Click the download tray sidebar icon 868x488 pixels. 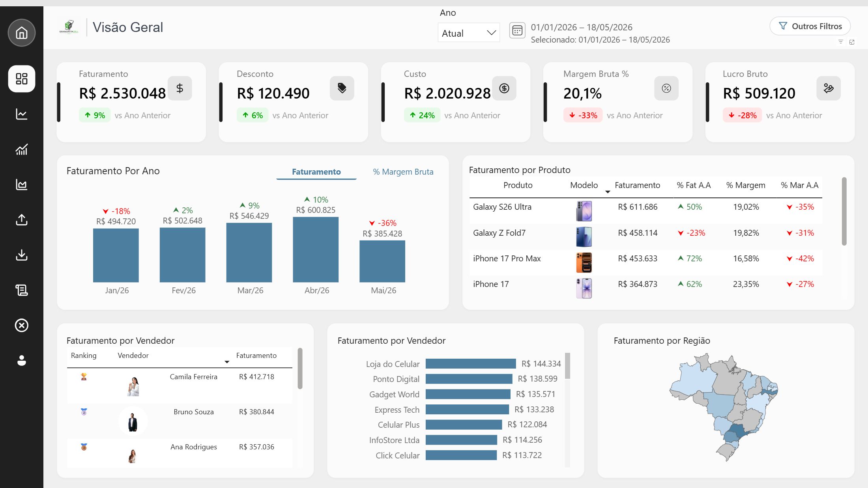click(x=22, y=255)
